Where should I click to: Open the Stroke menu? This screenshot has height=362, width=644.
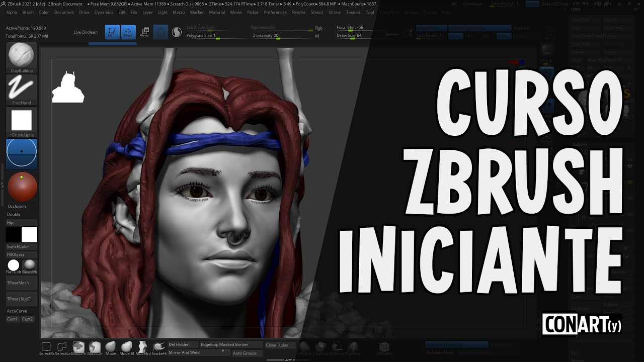[335, 12]
